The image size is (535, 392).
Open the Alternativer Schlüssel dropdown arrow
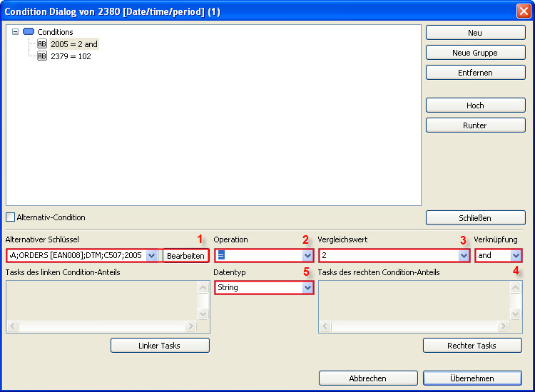click(x=151, y=255)
